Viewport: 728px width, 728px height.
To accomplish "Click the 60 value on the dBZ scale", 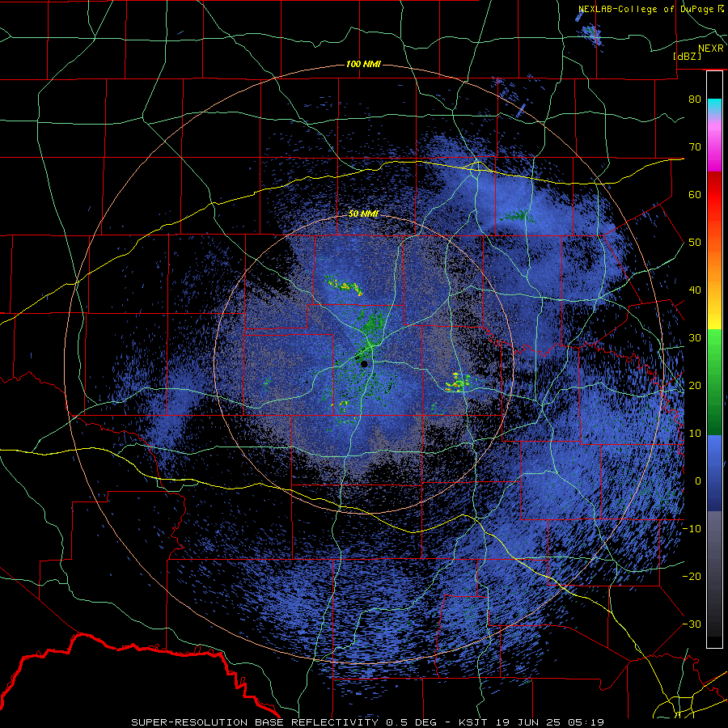I will (695, 194).
